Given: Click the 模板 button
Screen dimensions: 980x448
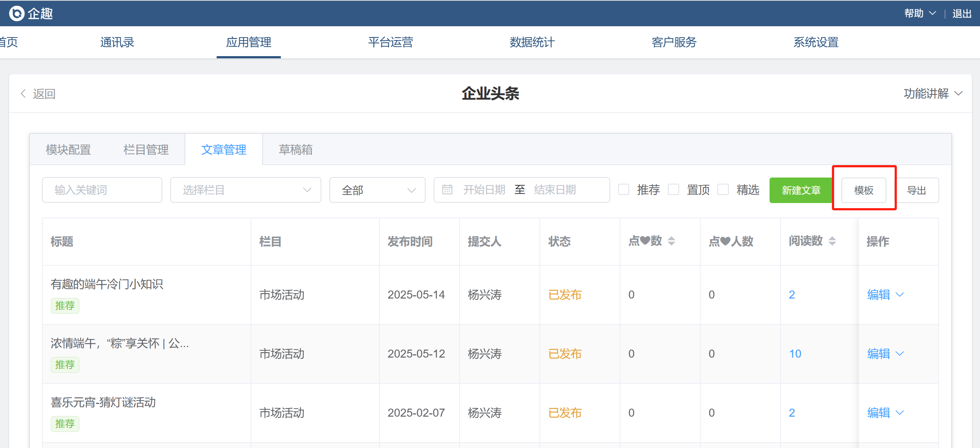Looking at the screenshot, I should point(863,190).
